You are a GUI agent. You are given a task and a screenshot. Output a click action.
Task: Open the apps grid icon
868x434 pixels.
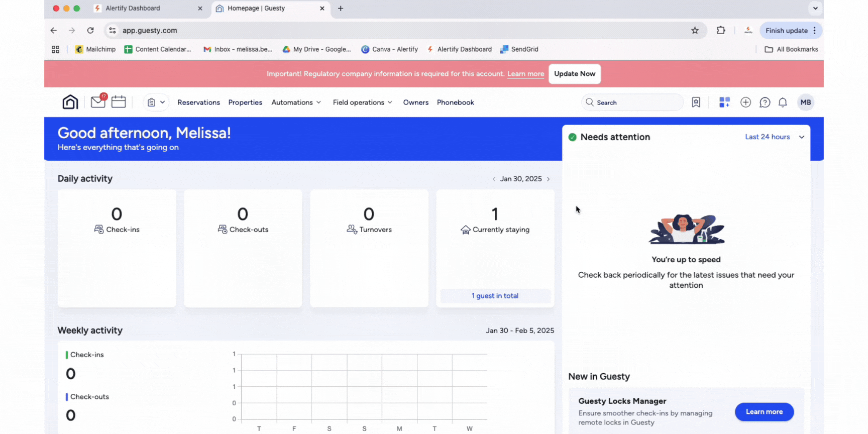tap(724, 102)
